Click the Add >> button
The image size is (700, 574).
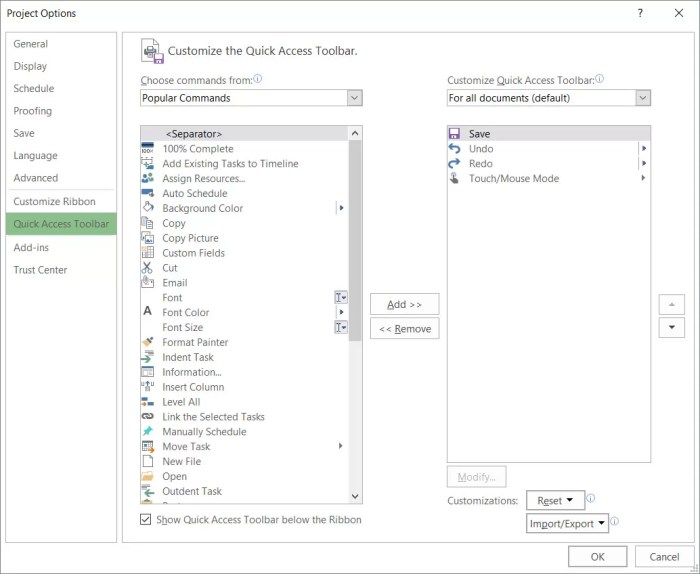pyautogui.click(x=404, y=304)
